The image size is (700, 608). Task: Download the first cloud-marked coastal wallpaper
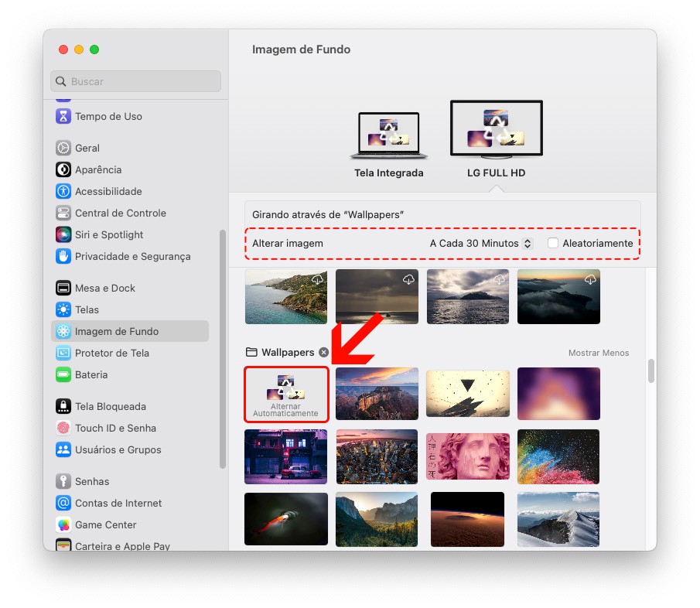click(x=317, y=279)
